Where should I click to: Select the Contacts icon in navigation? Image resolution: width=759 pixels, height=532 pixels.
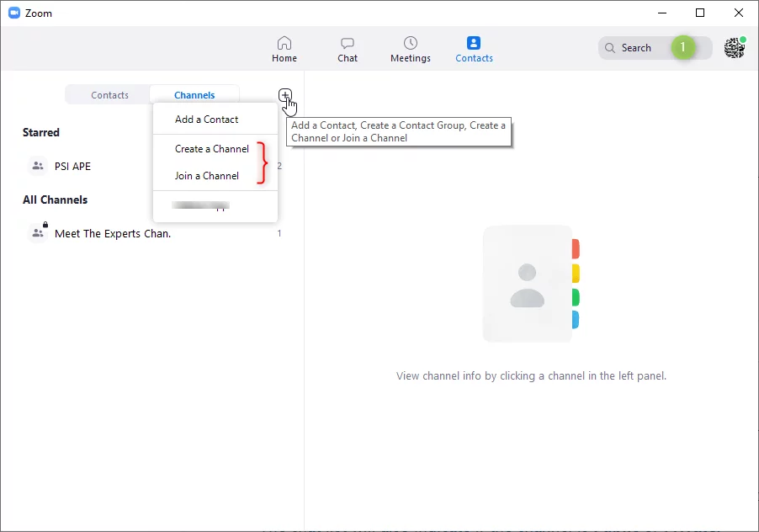click(474, 43)
